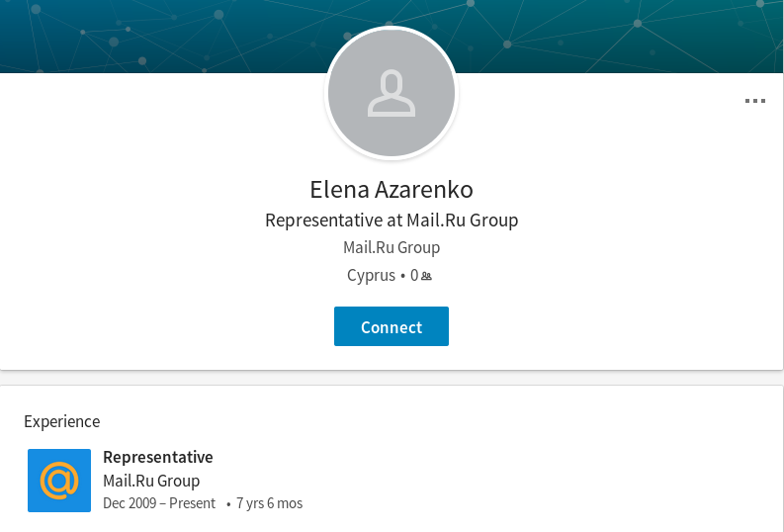Select Mail.Ru Group below the headline

coord(392,247)
